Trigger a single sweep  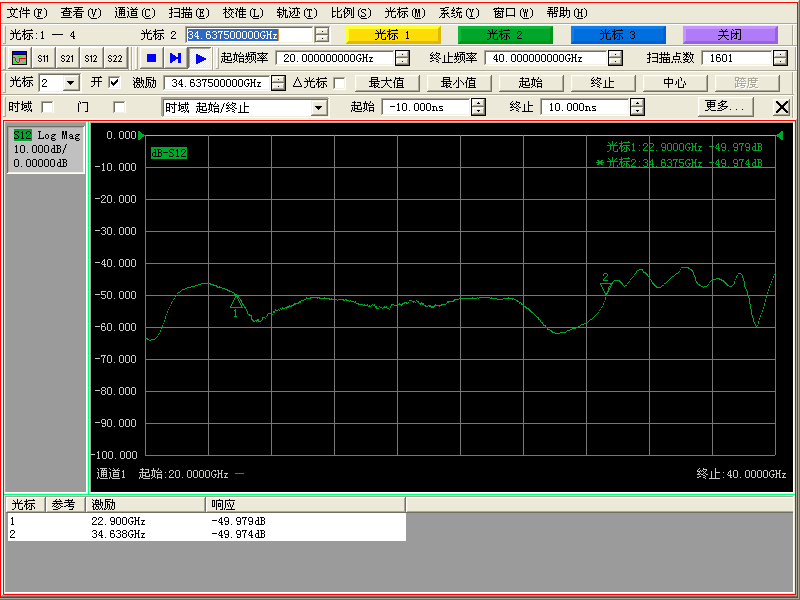pyautogui.click(x=176, y=57)
